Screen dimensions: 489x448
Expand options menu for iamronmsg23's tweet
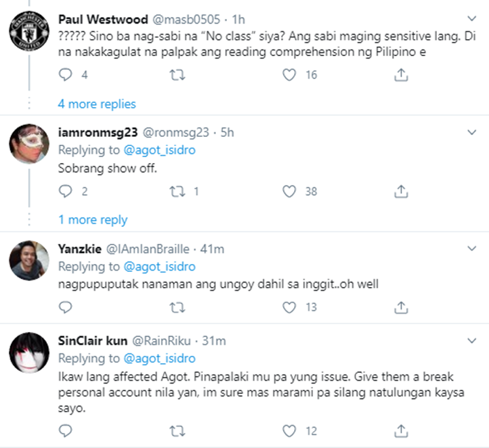473,132
